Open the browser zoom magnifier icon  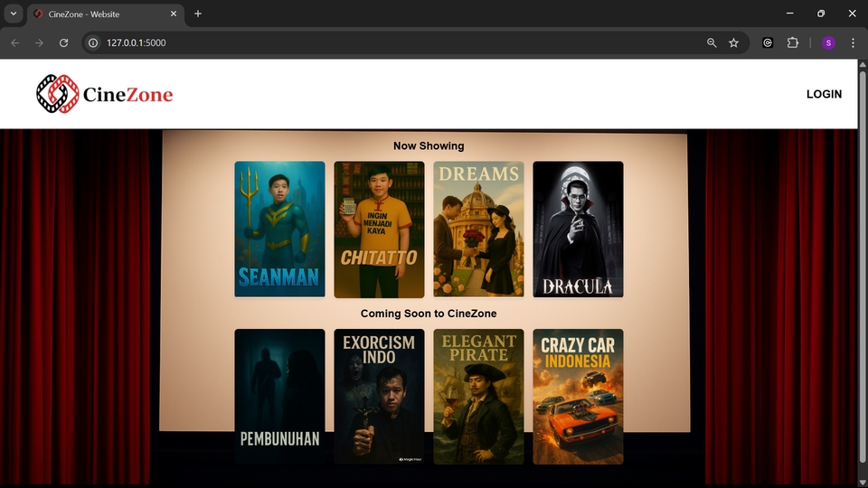coord(712,42)
